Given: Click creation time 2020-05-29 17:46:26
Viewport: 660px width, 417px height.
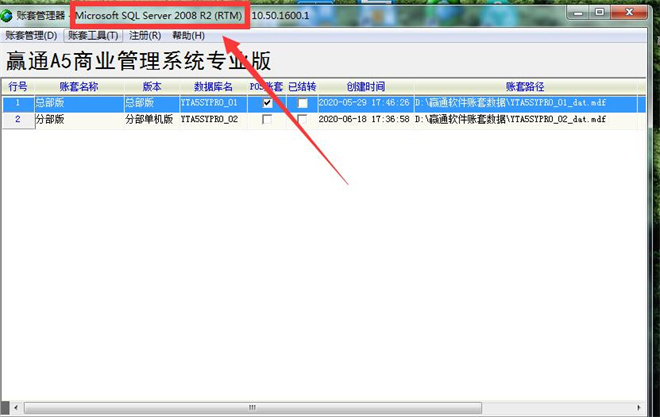Looking at the screenshot, I should click(x=365, y=103).
